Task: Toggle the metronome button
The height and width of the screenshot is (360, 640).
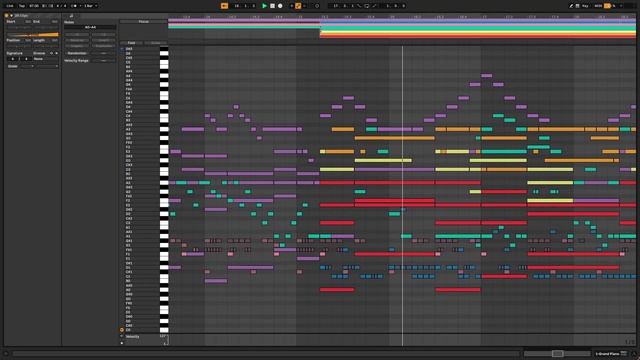Action: (x=74, y=6)
